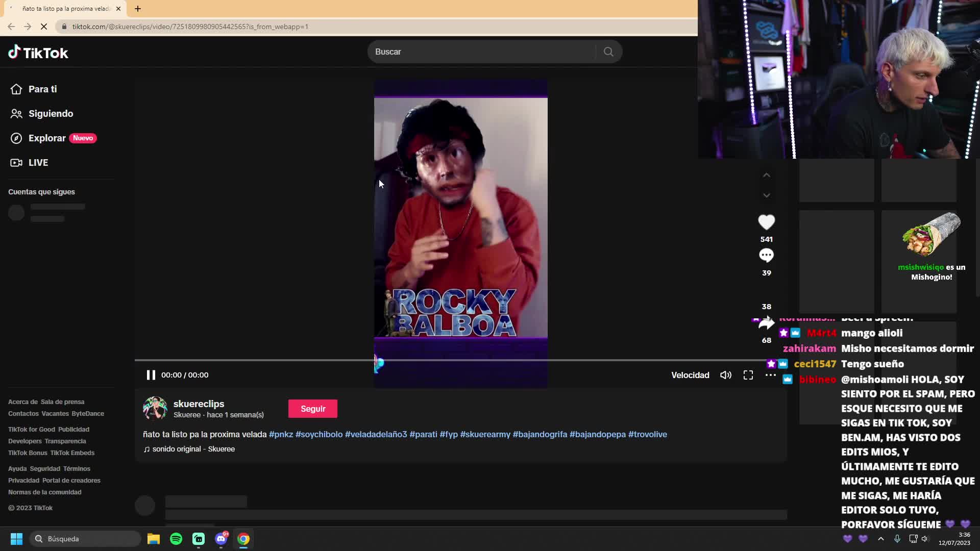
Task: Pause the video playback
Action: click(151, 375)
